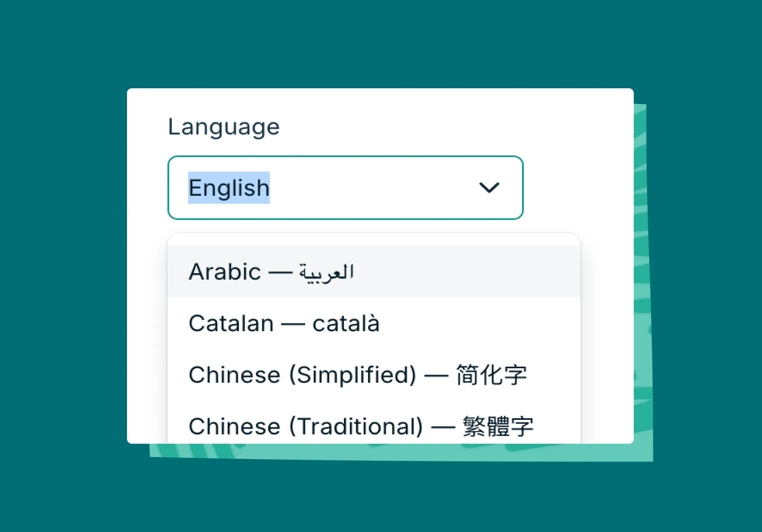Click the highlighted English text
Image resolution: width=762 pixels, height=532 pixels.
(x=229, y=188)
